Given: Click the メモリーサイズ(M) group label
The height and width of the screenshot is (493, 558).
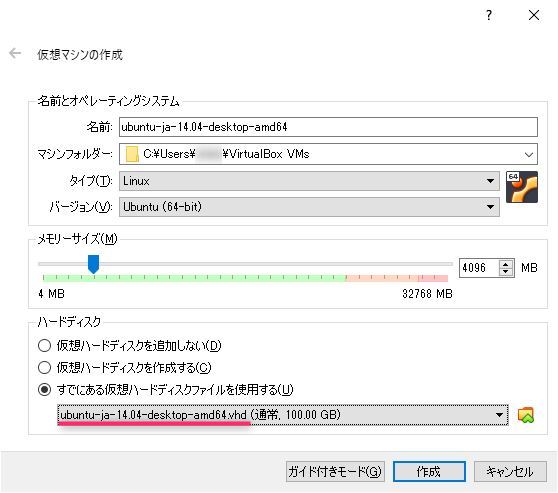Looking at the screenshot, I should click(78, 239).
